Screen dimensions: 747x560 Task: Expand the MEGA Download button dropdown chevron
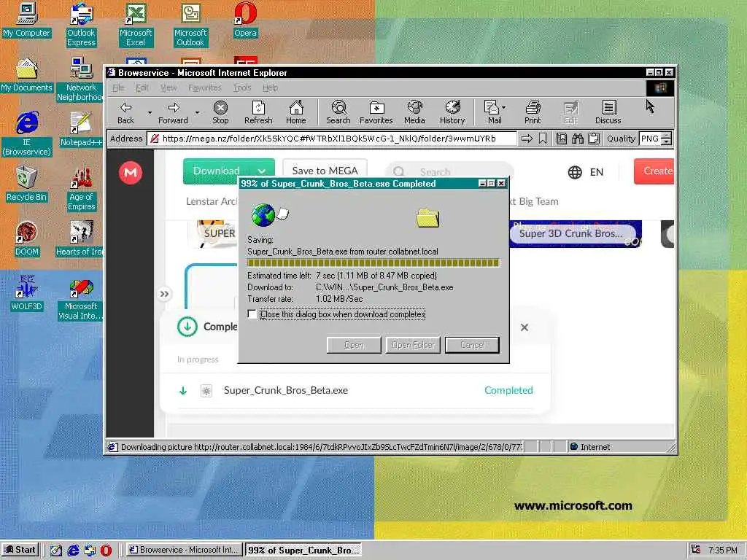(262, 171)
